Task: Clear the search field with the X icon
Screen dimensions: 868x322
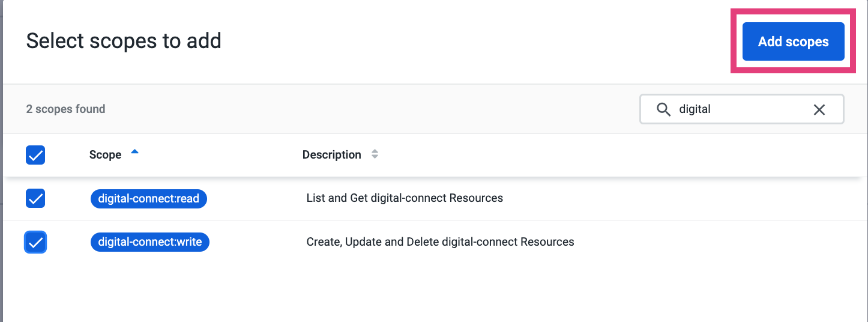Action: pyautogui.click(x=819, y=109)
